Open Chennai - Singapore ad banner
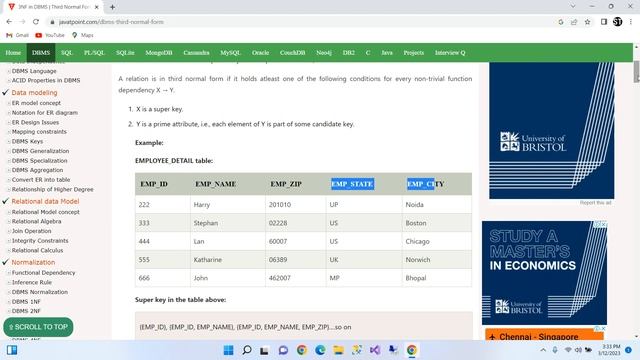This screenshot has height=360, width=640. [x=544, y=334]
